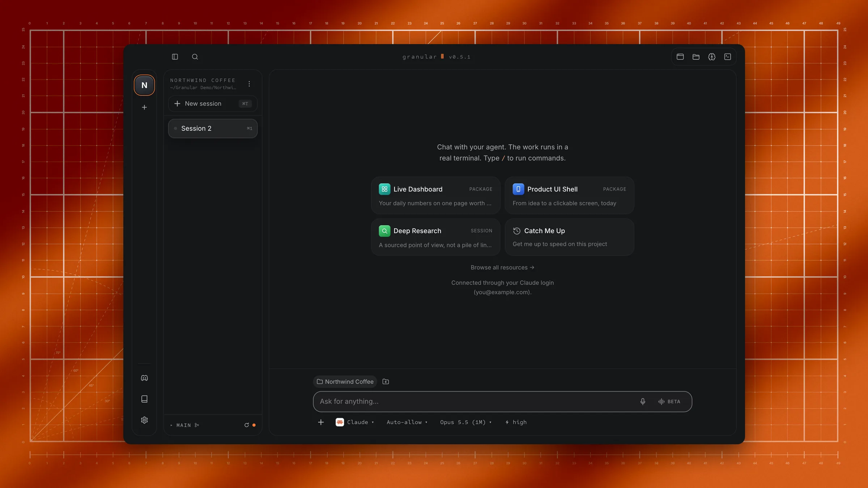Open Northwind Coffee three-dot menu
Screen dimensions: 868x488
(x=249, y=84)
